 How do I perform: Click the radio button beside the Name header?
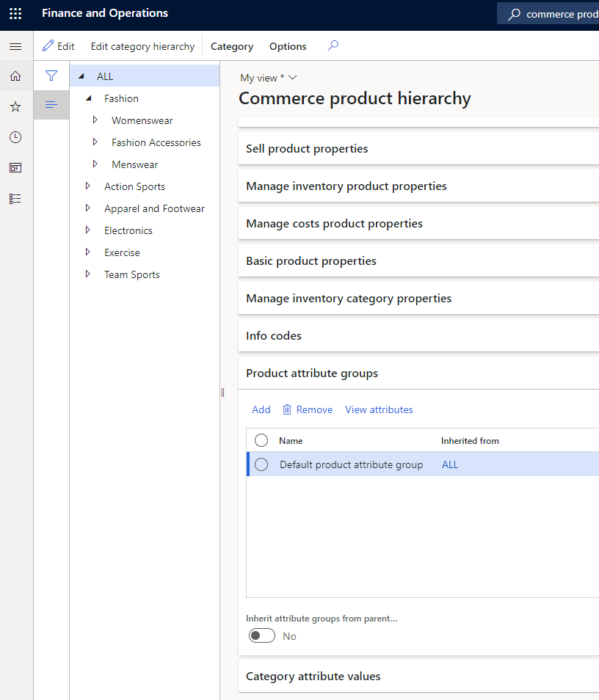point(261,440)
